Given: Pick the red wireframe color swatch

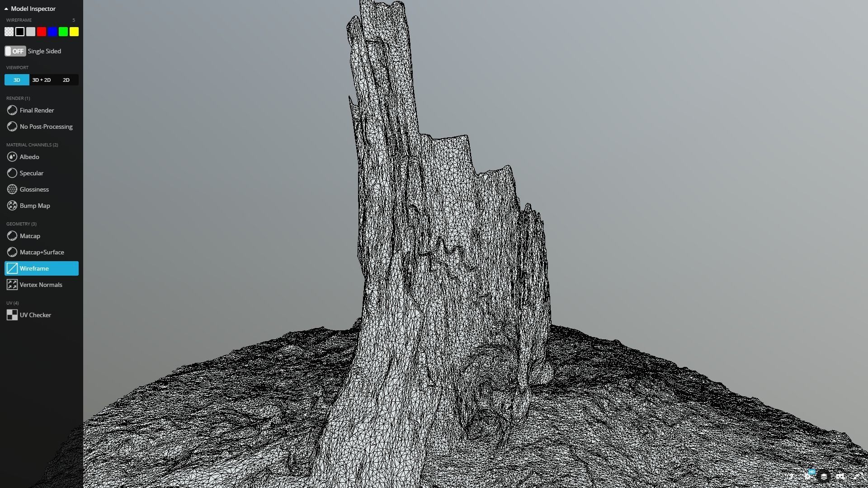Looking at the screenshot, I should coord(42,32).
